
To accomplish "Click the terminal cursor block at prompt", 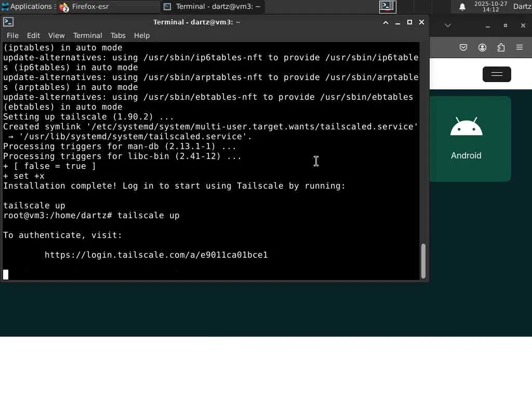I will tap(6, 274).
